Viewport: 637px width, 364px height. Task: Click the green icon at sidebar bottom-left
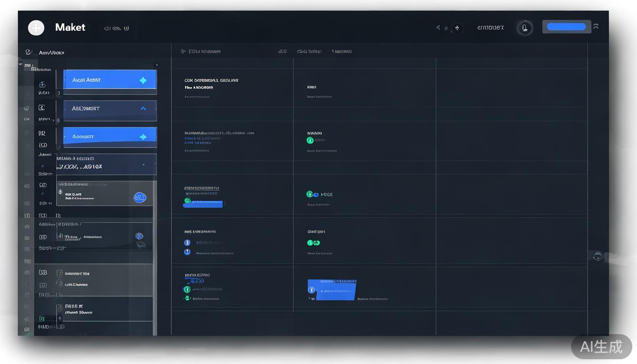pos(42,318)
